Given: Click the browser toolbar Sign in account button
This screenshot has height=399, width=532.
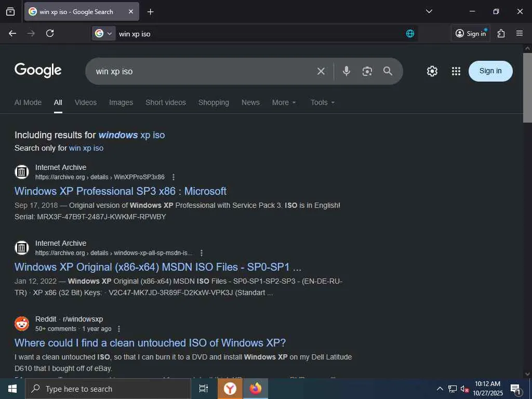Looking at the screenshot, I should click(471, 33).
